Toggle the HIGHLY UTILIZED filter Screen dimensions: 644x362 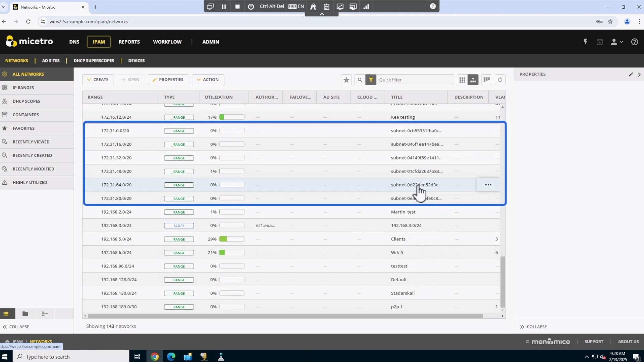30,182
